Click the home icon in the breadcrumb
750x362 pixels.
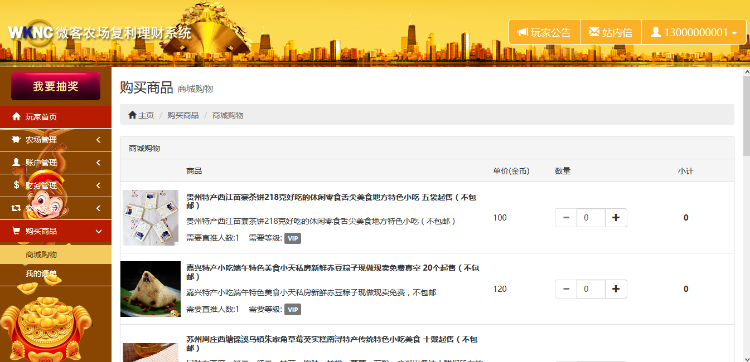[132, 115]
